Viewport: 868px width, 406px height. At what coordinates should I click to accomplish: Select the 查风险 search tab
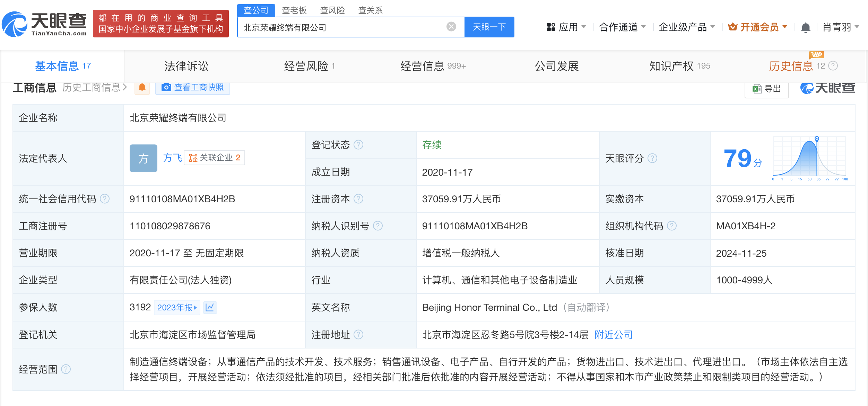point(332,10)
